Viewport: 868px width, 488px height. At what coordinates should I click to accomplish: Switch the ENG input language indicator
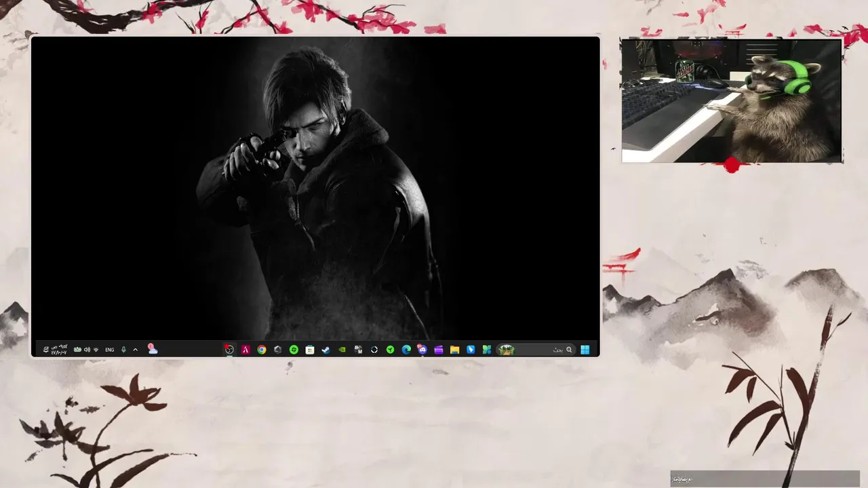pyautogui.click(x=109, y=350)
